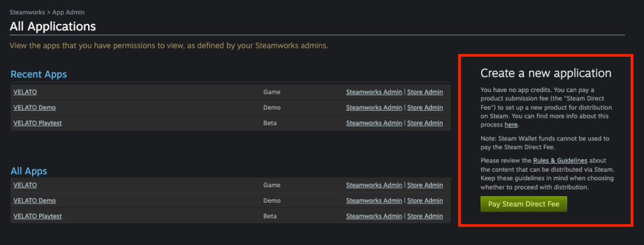The height and width of the screenshot is (245, 644).
Task: Open Steamworks Admin for VELATO Playtest in Recent Apps
Action: 374,123
